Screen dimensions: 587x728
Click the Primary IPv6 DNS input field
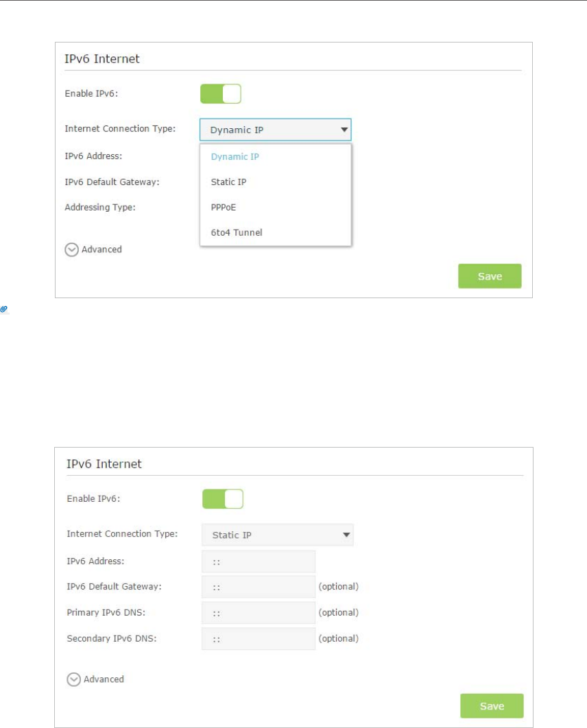pyautogui.click(x=259, y=613)
